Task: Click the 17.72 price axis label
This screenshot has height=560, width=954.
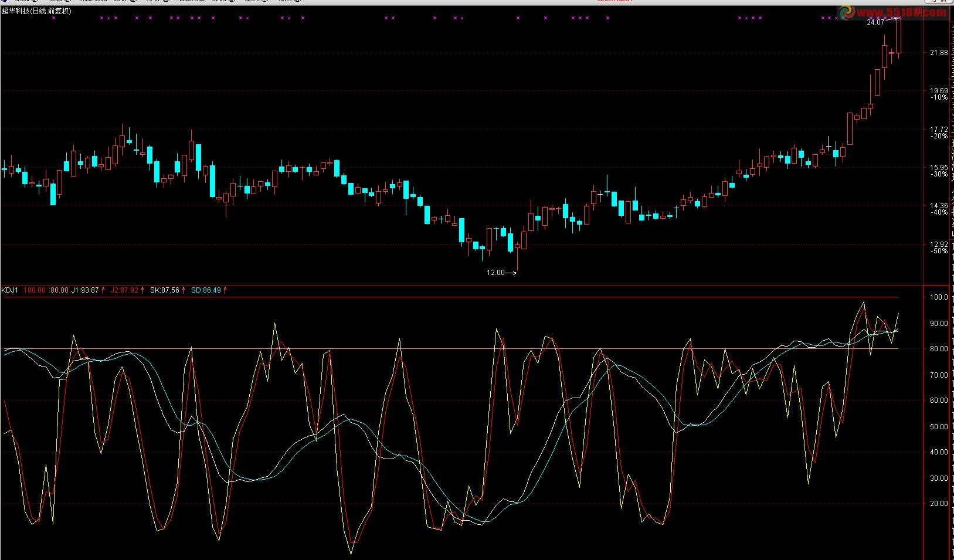Action: tap(939, 130)
